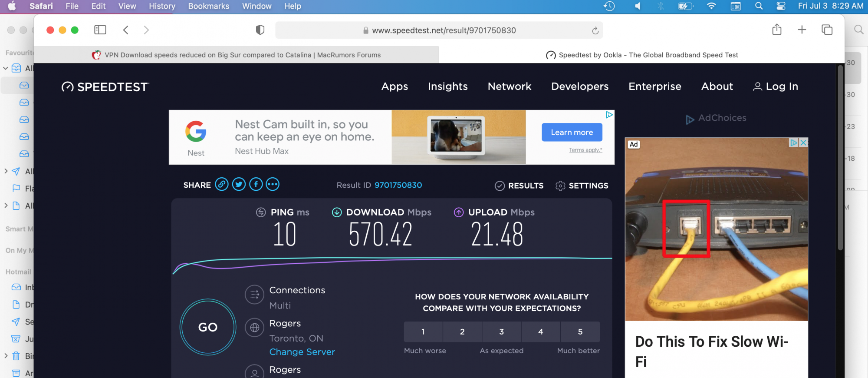868x378 pixels.
Task: Open the volume control in menu bar
Action: (x=638, y=6)
